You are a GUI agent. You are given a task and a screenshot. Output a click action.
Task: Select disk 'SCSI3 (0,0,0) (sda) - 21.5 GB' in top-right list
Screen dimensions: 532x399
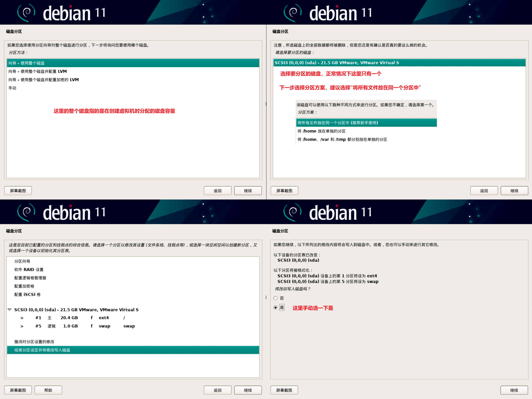[399, 62]
